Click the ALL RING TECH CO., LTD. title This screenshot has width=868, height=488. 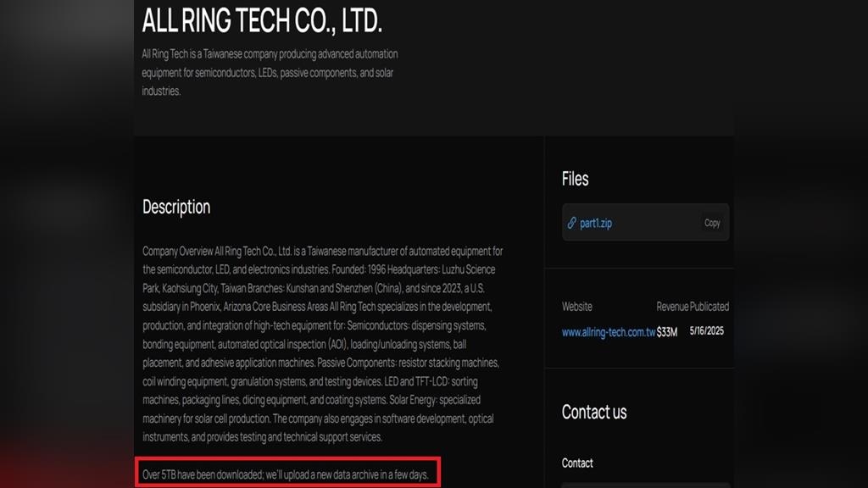pos(262,20)
